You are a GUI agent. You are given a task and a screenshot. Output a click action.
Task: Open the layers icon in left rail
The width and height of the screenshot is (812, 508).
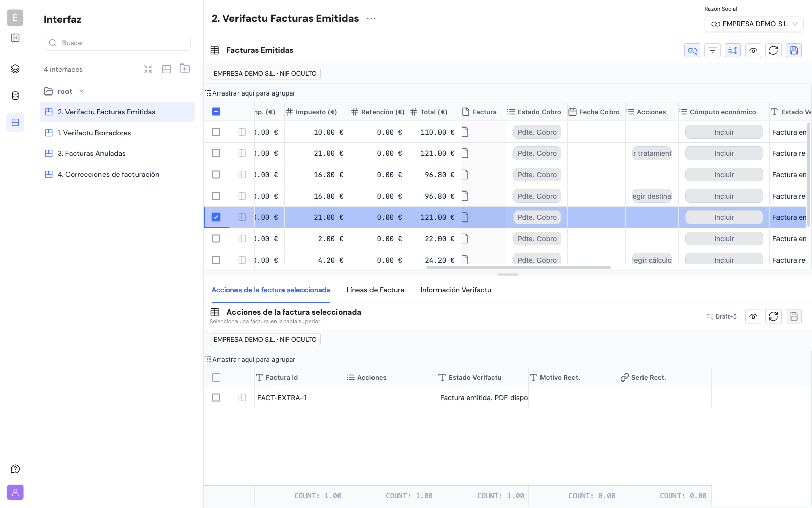(15, 69)
